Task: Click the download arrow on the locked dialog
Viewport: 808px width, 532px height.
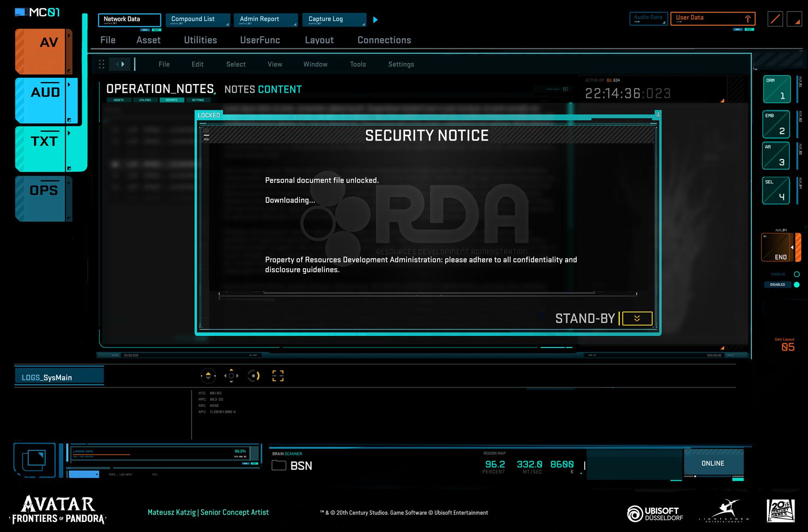Action: point(658,114)
